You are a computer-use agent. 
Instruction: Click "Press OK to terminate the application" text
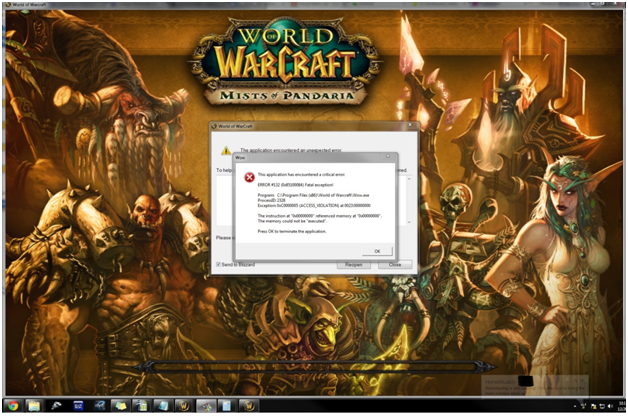[x=292, y=231]
